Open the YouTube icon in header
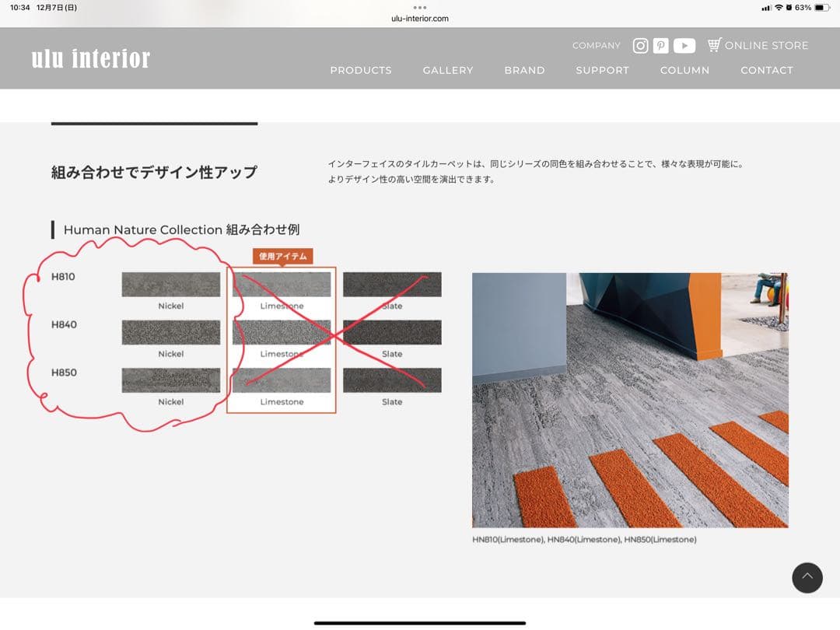Viewport: 840px width, 630px height. point(684,46)
